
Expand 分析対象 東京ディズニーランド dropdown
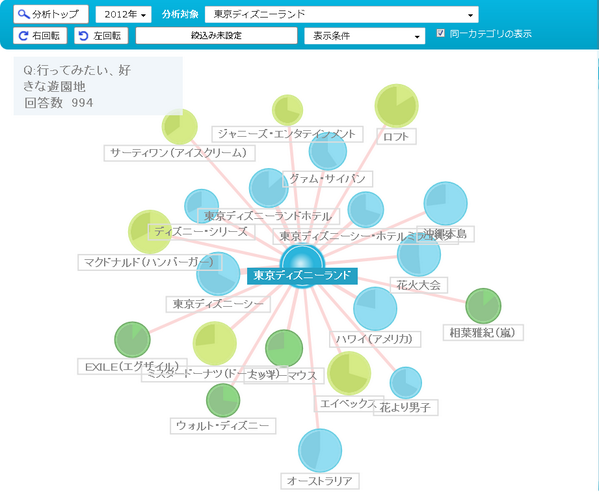coord(342,15)
